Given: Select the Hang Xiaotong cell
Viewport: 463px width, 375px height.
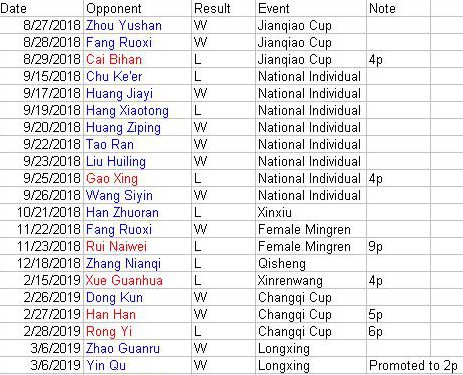Looking at the screenshot, I should [137, 110].
